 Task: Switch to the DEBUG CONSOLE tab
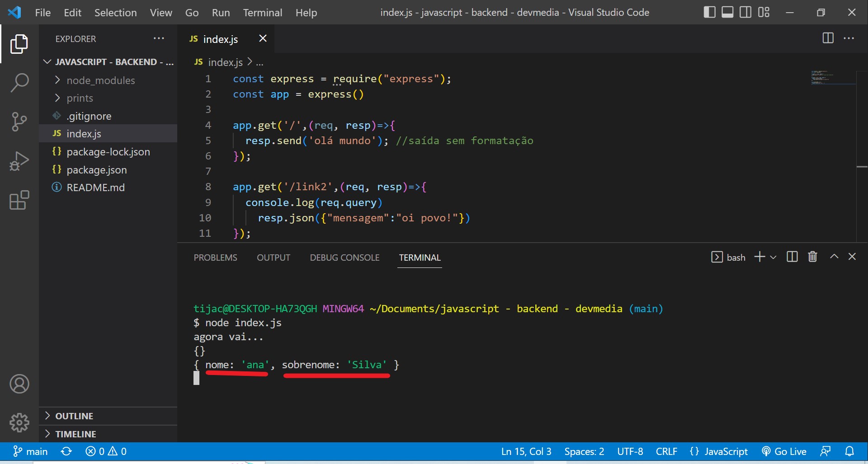344,257
